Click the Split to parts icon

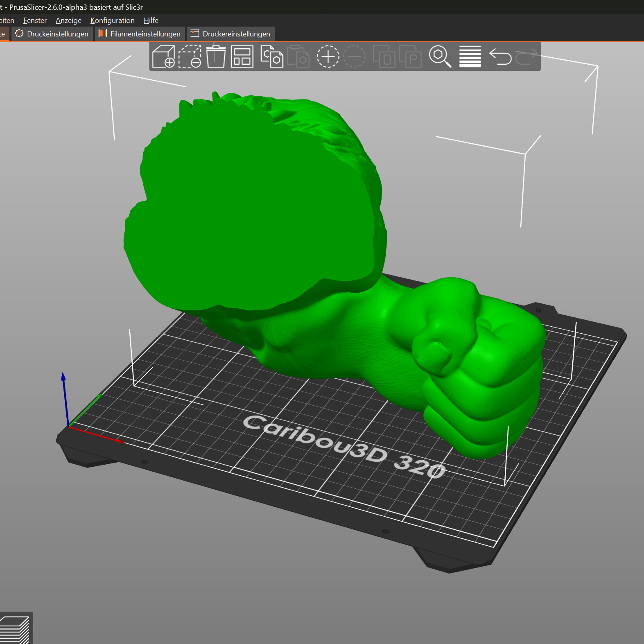410,56
